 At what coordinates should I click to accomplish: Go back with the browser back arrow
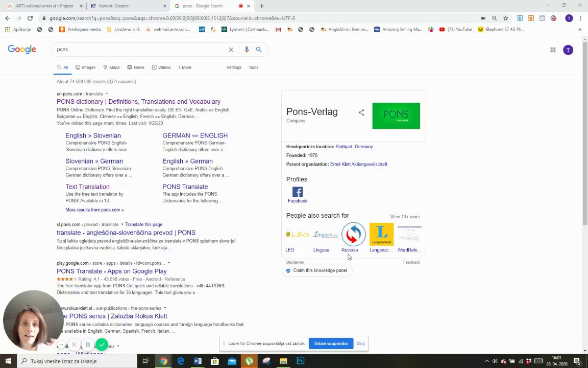coord(8,18)
